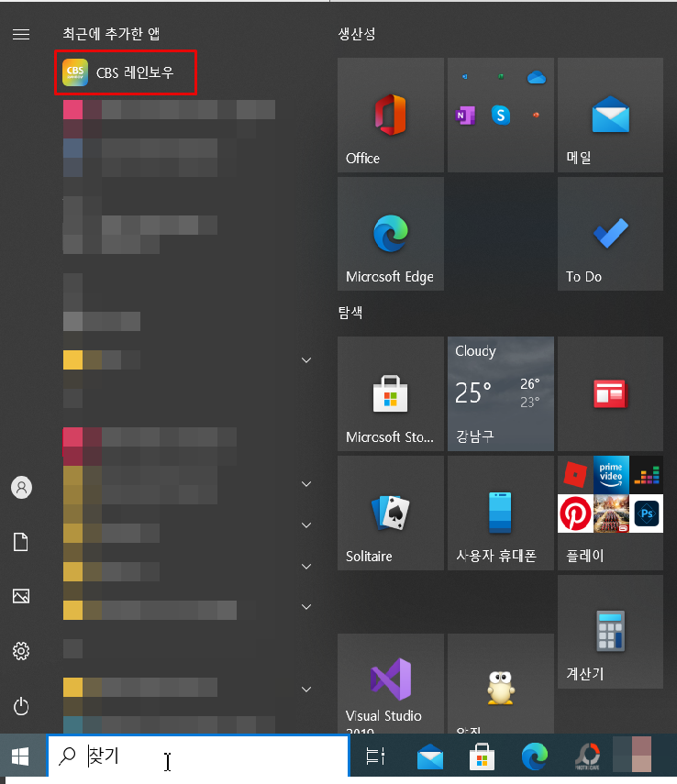This screenshot has height=784, width=677.
Task: Click the 최근에 추가한 앱 heading
Action: point(111,34)
